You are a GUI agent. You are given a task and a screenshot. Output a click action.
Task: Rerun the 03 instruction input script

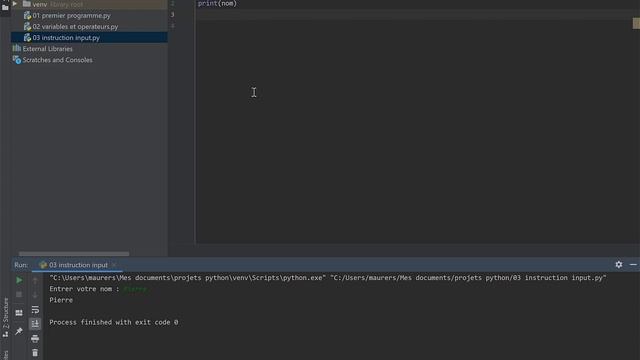19,280
